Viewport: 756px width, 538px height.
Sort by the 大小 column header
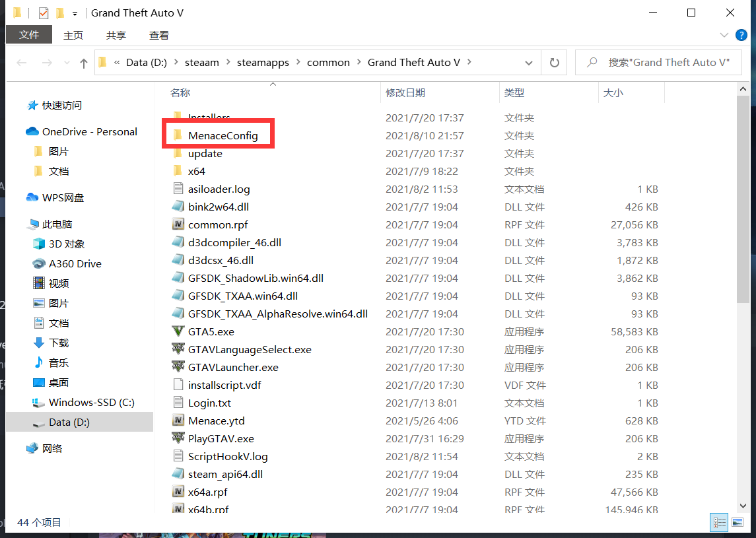point(613,92)
